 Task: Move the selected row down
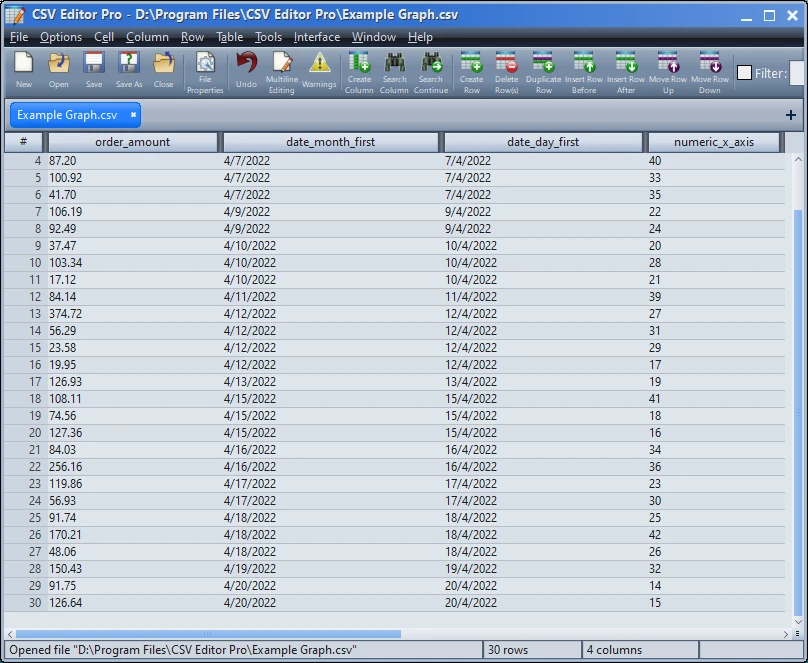pos(710,72)
